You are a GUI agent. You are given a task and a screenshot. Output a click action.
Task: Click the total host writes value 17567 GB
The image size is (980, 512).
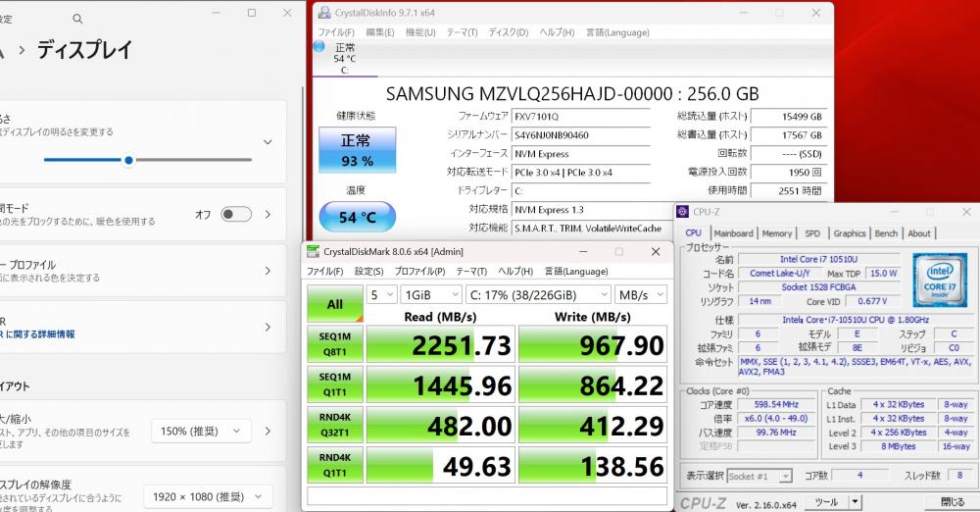click(789, 135)
